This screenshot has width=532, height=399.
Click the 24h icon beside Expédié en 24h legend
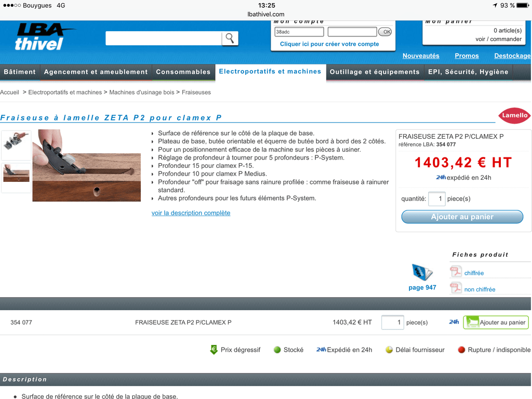click(321, 350)
